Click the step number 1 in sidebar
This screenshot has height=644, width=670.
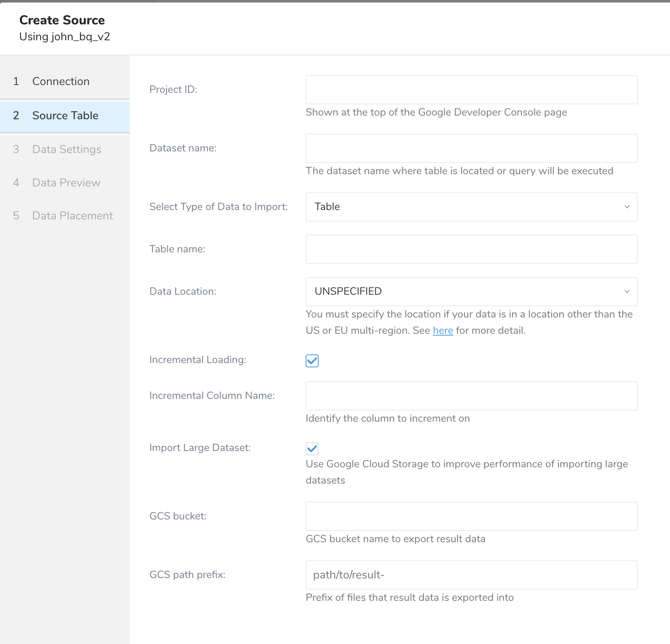click(x=16, y=81)
